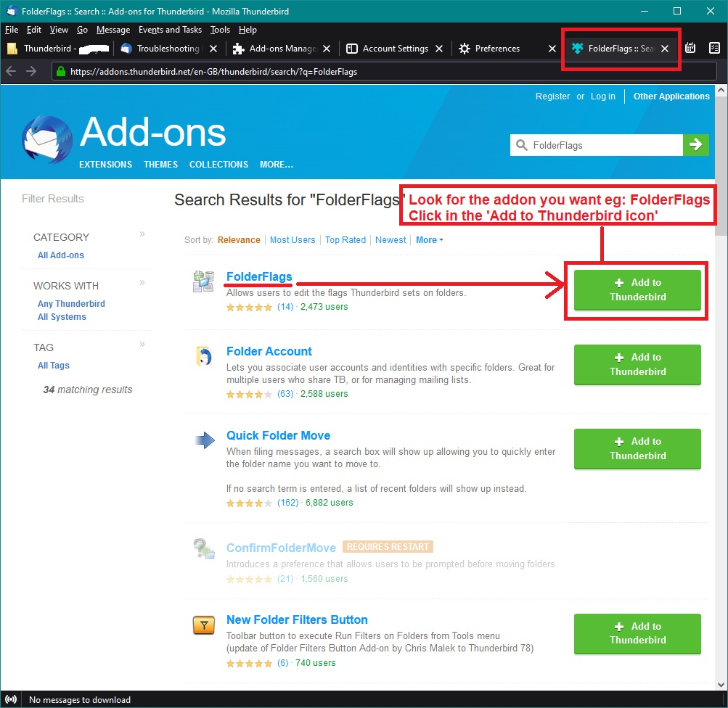The width and height of the screenshot is (728, 708).
Task: Open the More sort dropdown
Action: tap(430, 240)
